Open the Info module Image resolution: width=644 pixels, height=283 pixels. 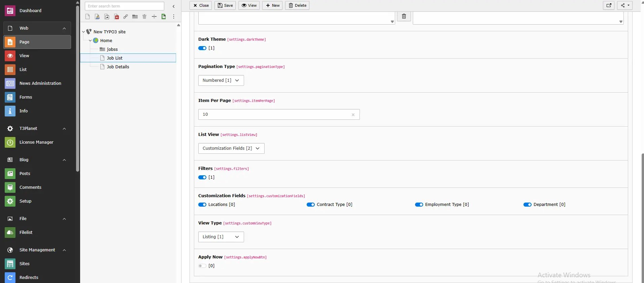pyautogui.click(x=37, y=111)
